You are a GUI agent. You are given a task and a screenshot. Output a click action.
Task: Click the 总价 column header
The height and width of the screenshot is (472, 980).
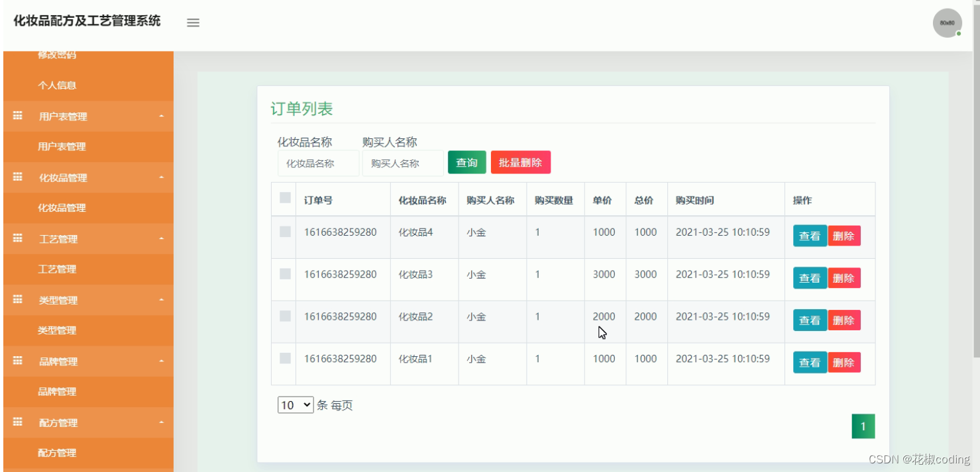pos(644,201)
